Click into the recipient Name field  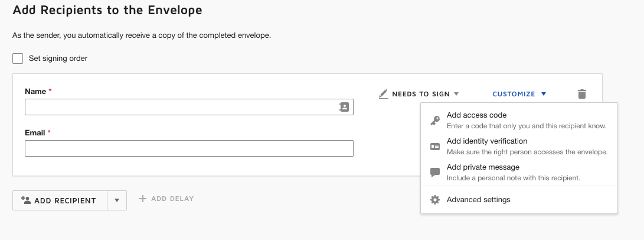click(x=180, y=107)
